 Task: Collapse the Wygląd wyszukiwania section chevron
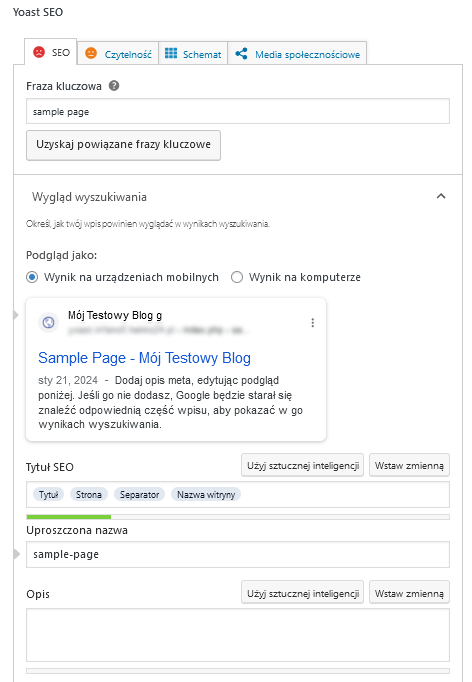tap(441, 196)
